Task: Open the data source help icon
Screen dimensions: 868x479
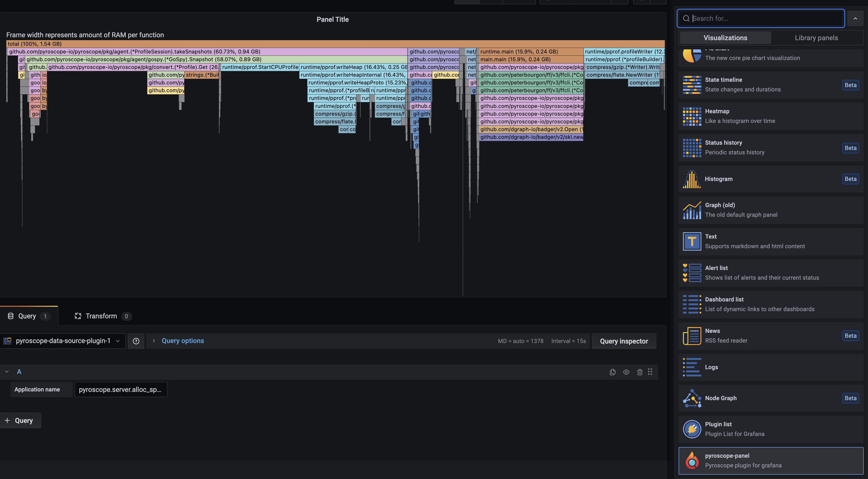Action: pos(136,341)
